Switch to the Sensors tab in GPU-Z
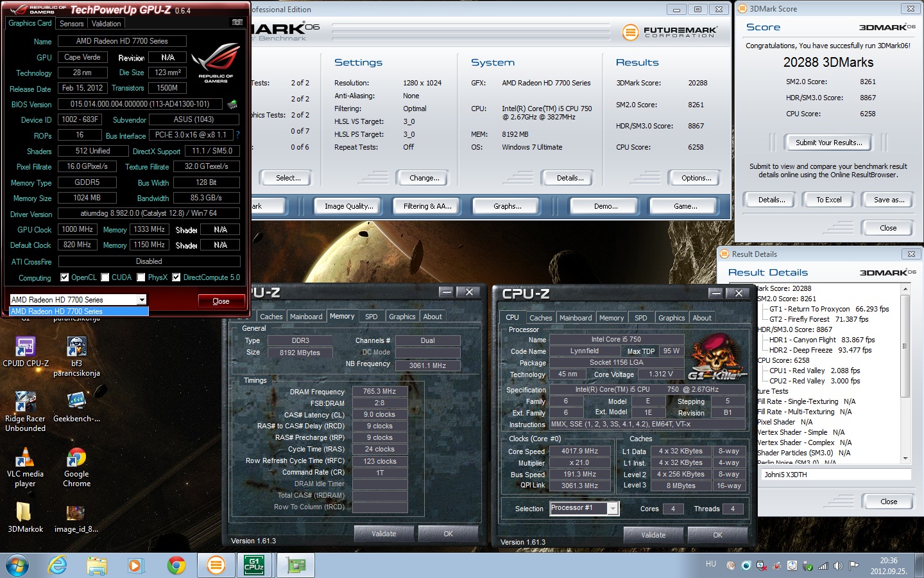 (x=72, y=24)
